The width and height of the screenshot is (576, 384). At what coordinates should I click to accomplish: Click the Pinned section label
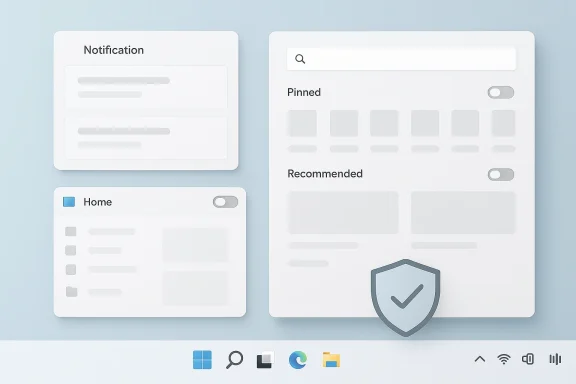(x=304, y=92)
